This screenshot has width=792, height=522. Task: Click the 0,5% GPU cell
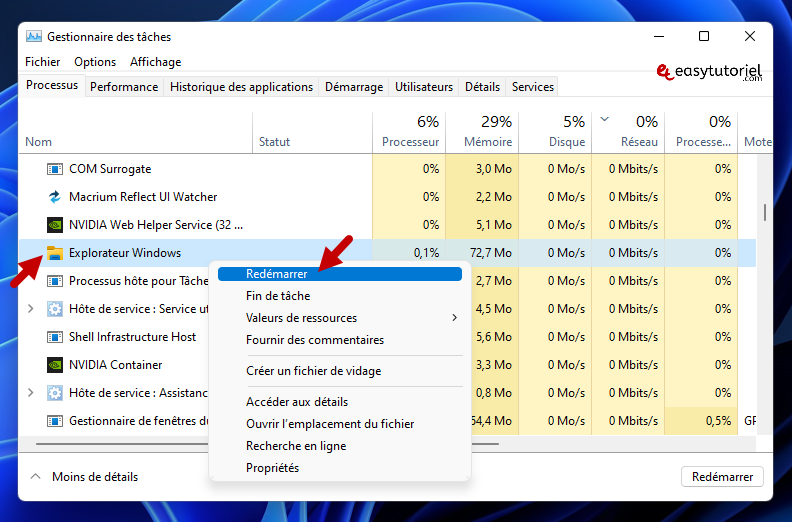[701, 421]
